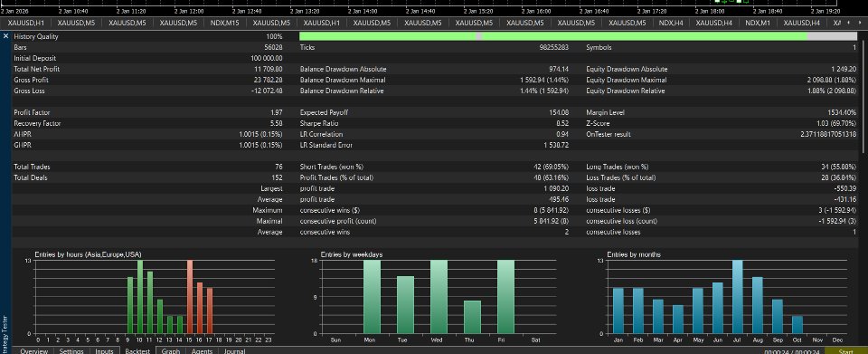The height and width of the screenshot is (354, 868).
Task: Select the Balance Drawdown Absolute value 974.14
Action: pos(560,69)
